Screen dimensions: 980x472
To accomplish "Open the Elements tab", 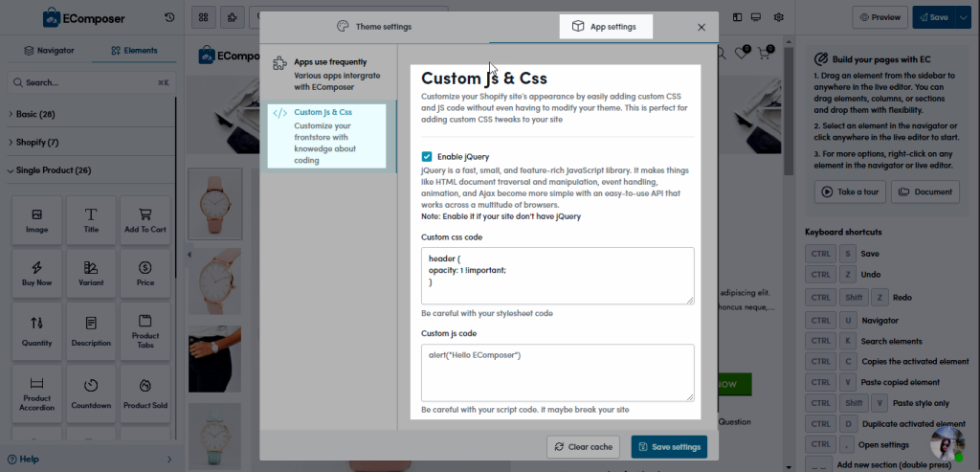I will [134, 51].
